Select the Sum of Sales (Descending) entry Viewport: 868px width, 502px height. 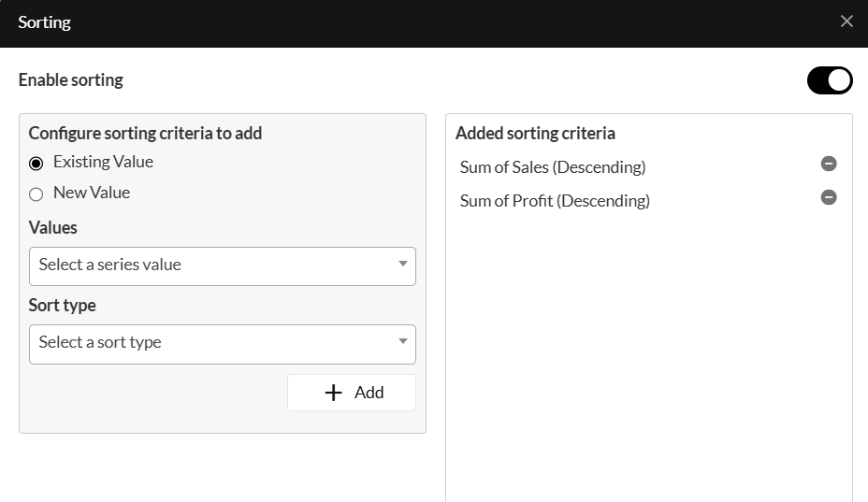pos(553,167)
